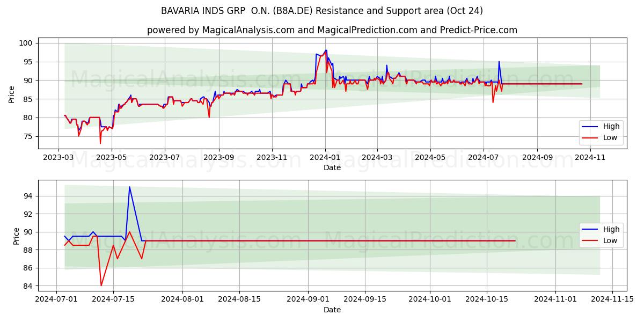Image resolution: width=644 pixels, height=322 pixels.
Task: Click the 'Price' y-axis label of top chart
Action: click(12, 94)
